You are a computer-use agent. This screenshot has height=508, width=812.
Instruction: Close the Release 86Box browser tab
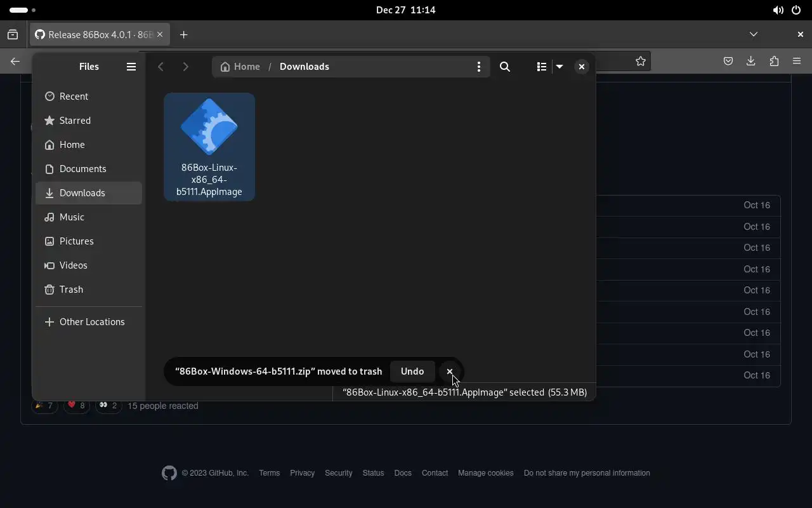(x=160, y=35)
